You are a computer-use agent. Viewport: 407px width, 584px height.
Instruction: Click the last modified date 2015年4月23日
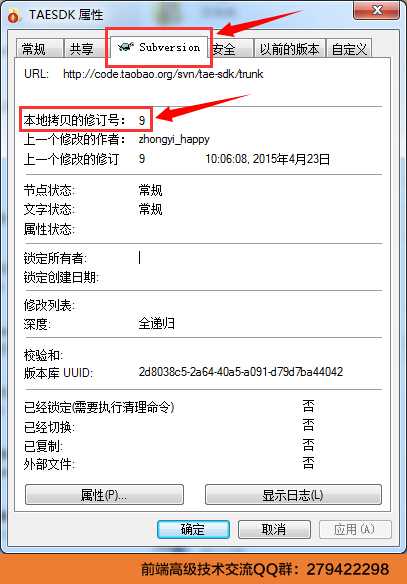click(x=291, y=159)
